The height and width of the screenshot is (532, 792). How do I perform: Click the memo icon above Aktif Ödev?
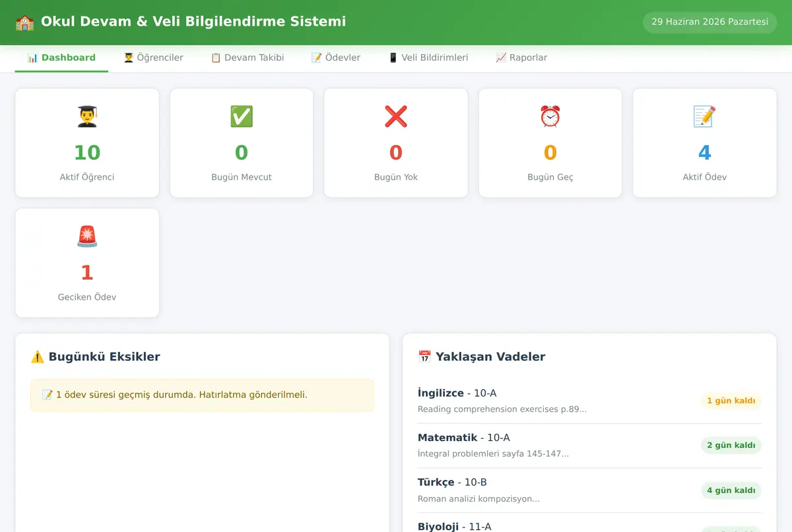coord(705,116)
